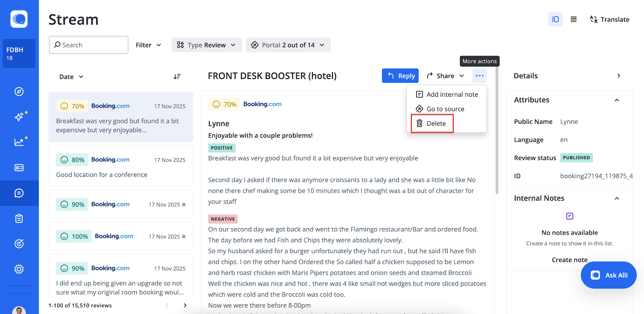Click the blue Reply button

click(400, 76)
